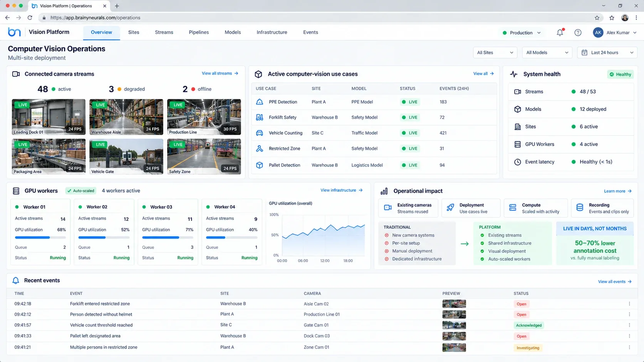Screen dimensions: 644x362
Task: Open the Production environment selector
Action: [x=522, y=33]
